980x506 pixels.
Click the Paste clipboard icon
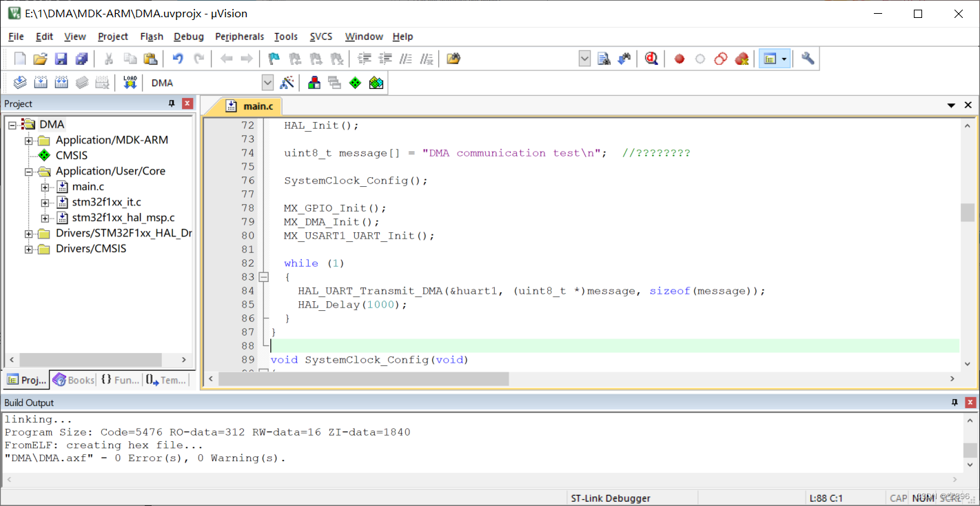click(150, 59)
